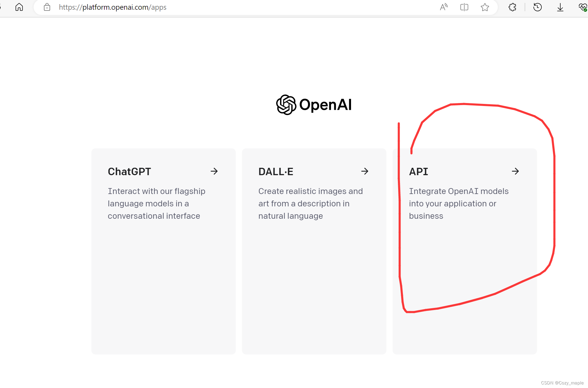Add page to favorites star

coord(485,7)
